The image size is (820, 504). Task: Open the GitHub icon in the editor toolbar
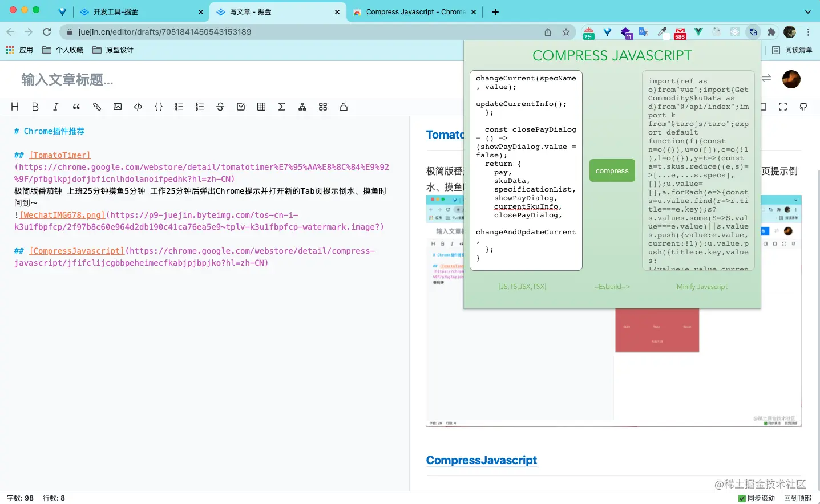tap(803, 107)
